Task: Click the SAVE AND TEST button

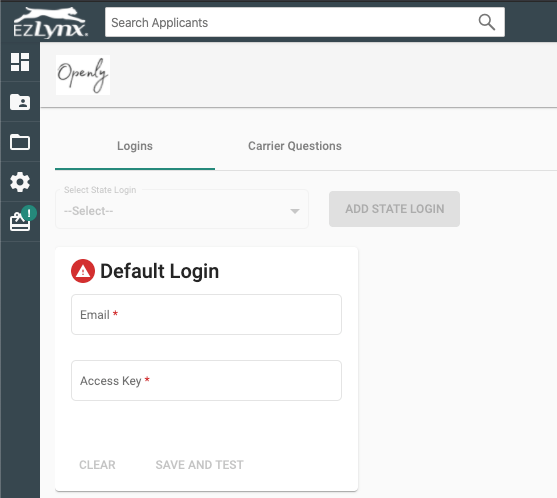Action: [x=200, y=465]
